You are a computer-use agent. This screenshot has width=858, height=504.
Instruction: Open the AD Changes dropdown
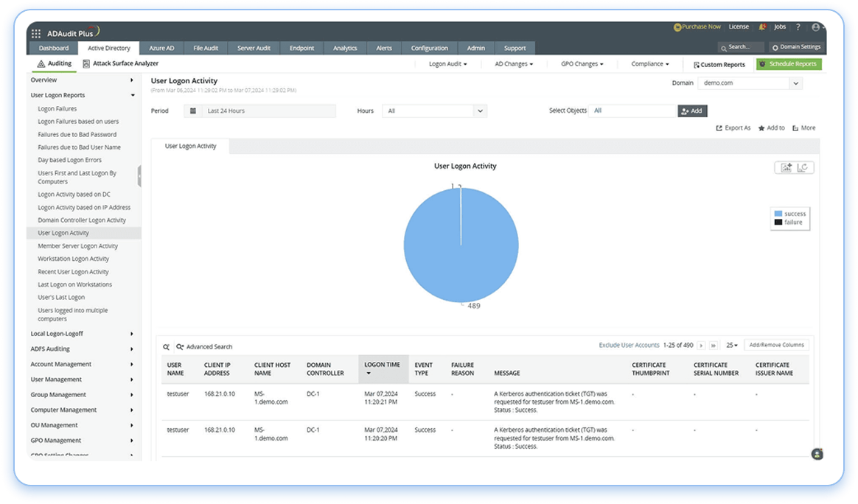click(513, 64)
